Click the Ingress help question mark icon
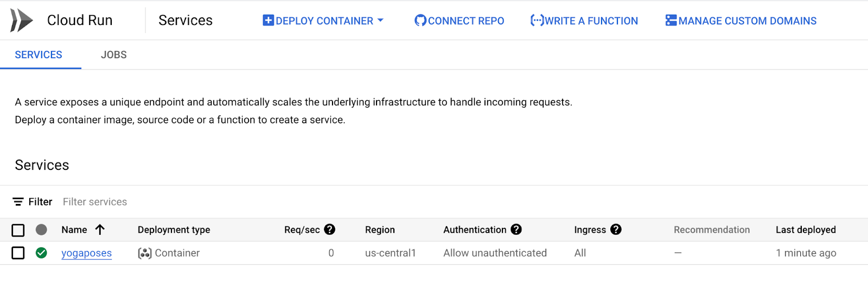Screen dimensions: 868x287 point(616,229)
